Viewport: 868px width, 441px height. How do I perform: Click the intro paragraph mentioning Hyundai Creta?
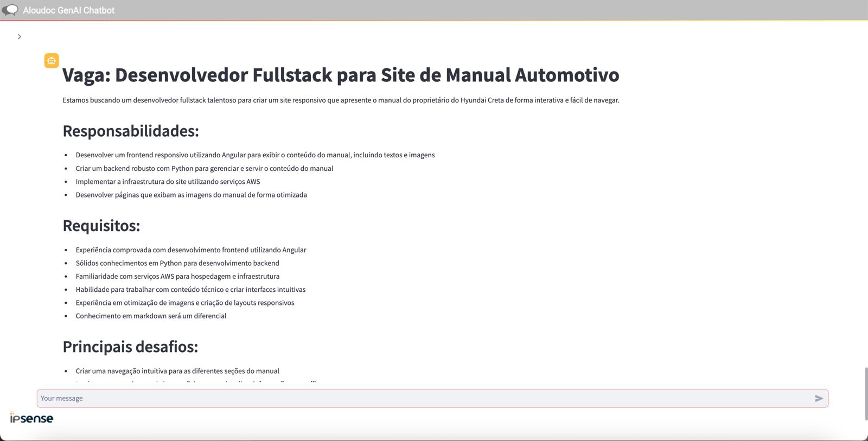pos(340,100)
